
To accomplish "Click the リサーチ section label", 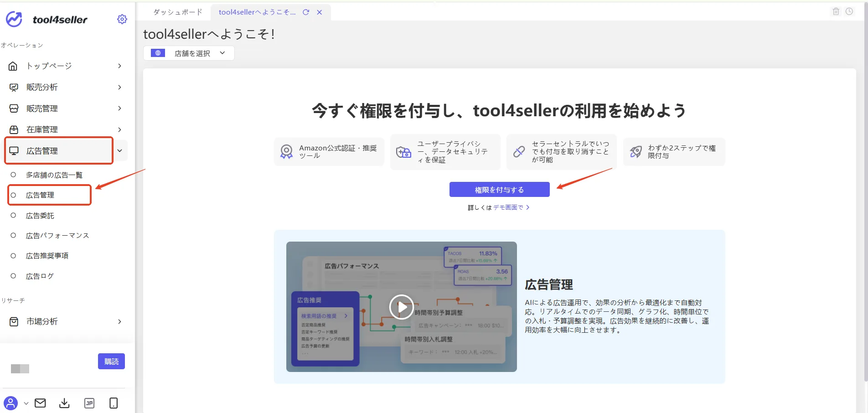I will click(x=13, y=301).
